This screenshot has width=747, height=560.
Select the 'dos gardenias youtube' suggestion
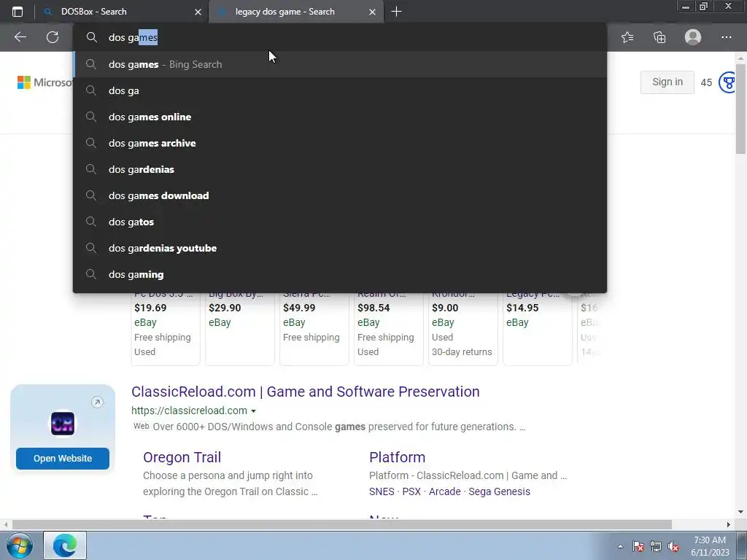click(340, 248)
